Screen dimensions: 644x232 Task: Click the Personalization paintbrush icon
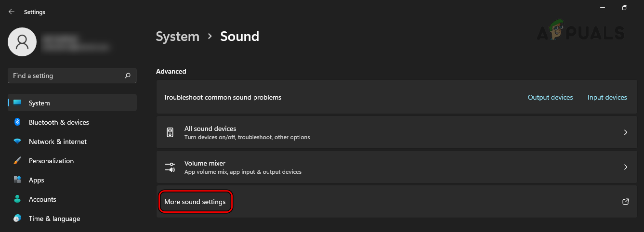(x=17, y=161)
